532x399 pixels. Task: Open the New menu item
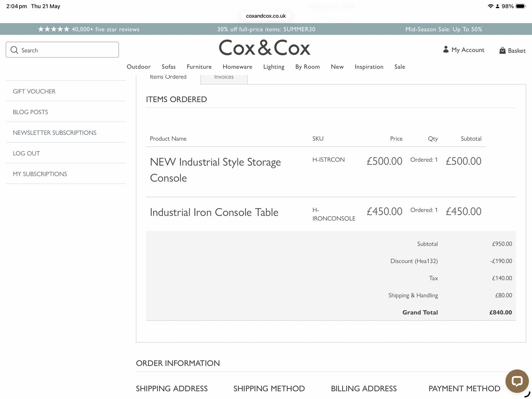(x=337, y=67)
